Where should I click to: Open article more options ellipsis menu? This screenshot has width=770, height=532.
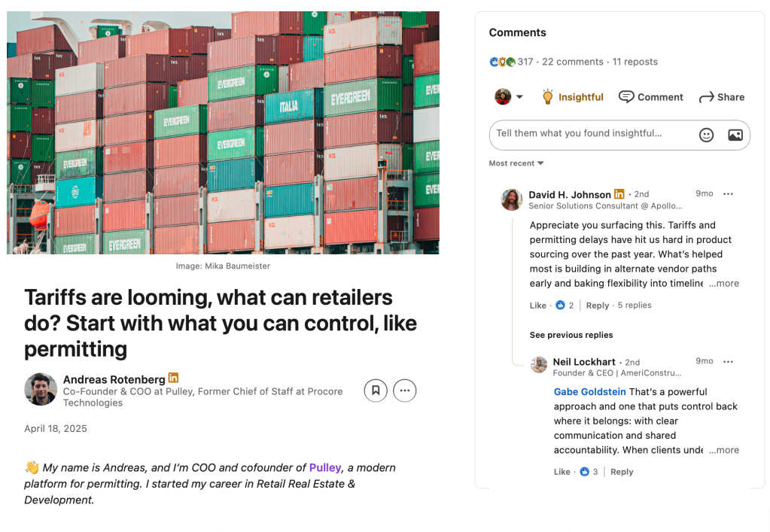click(405, 390)
